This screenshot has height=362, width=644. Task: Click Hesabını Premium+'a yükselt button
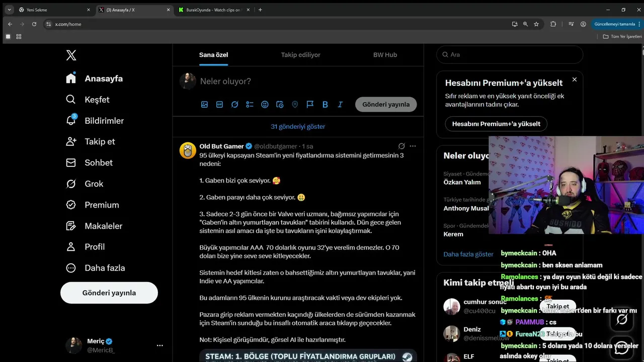coord(496,124)
